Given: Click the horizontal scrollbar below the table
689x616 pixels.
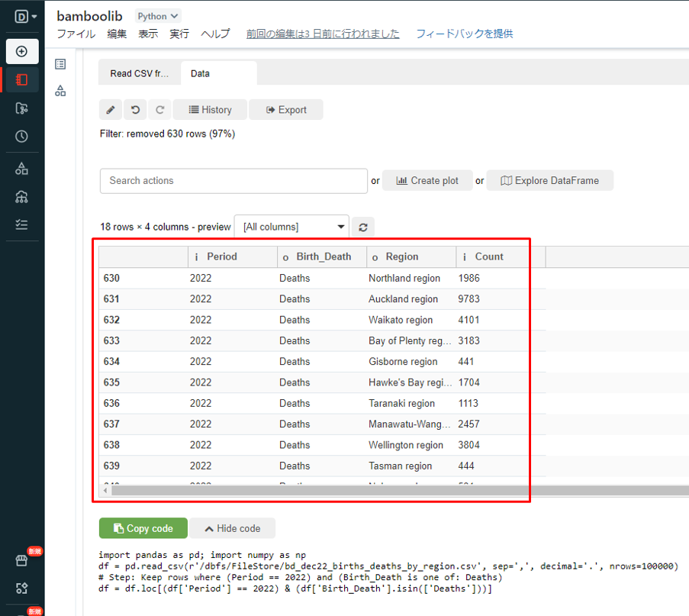Looking at the screenshot, I should (x=305, y=490).
